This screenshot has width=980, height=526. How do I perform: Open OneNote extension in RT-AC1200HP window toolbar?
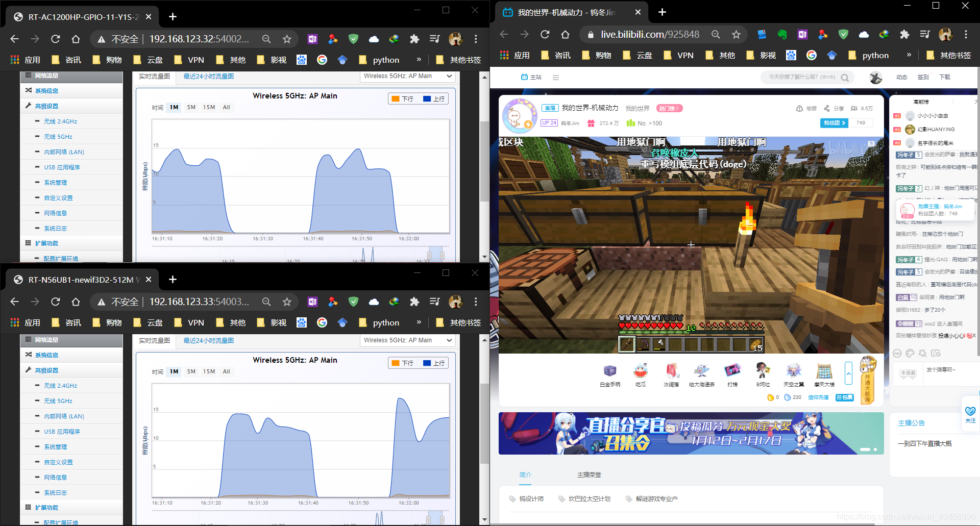pyautogui.click(x=312, y=39)
